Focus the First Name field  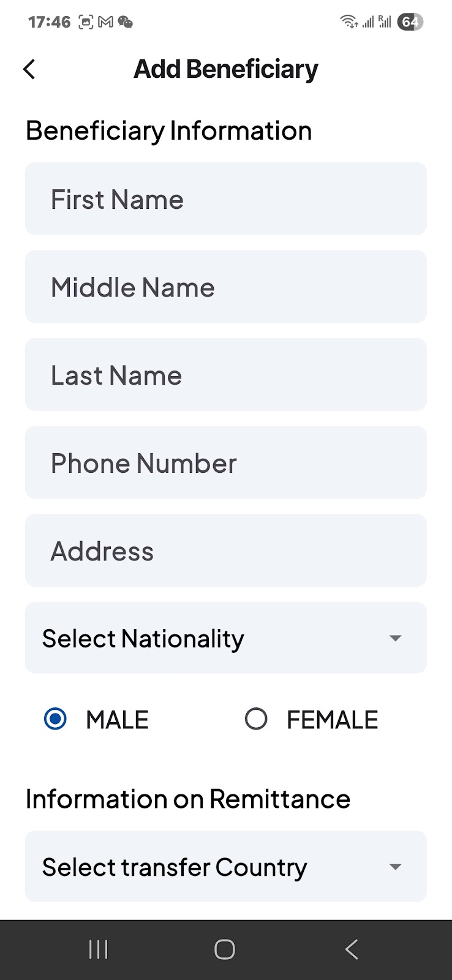[x=225, y=199]
